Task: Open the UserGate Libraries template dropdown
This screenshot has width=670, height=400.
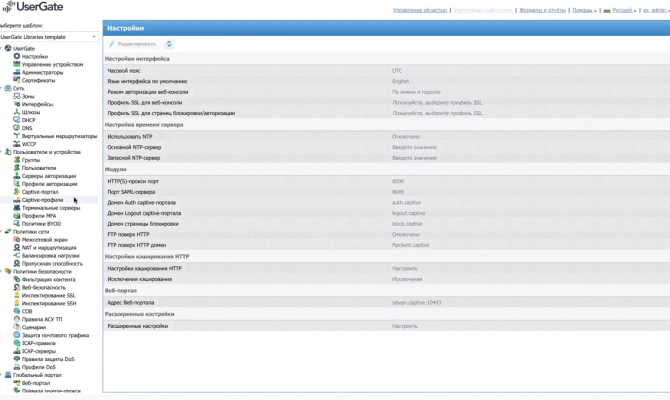Action: (48, 37)
